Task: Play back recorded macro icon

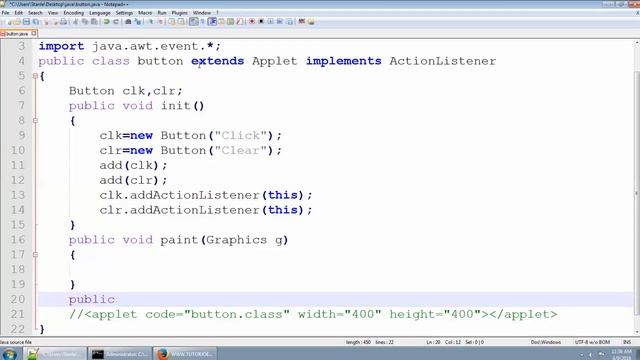Action: pos(270,22)
